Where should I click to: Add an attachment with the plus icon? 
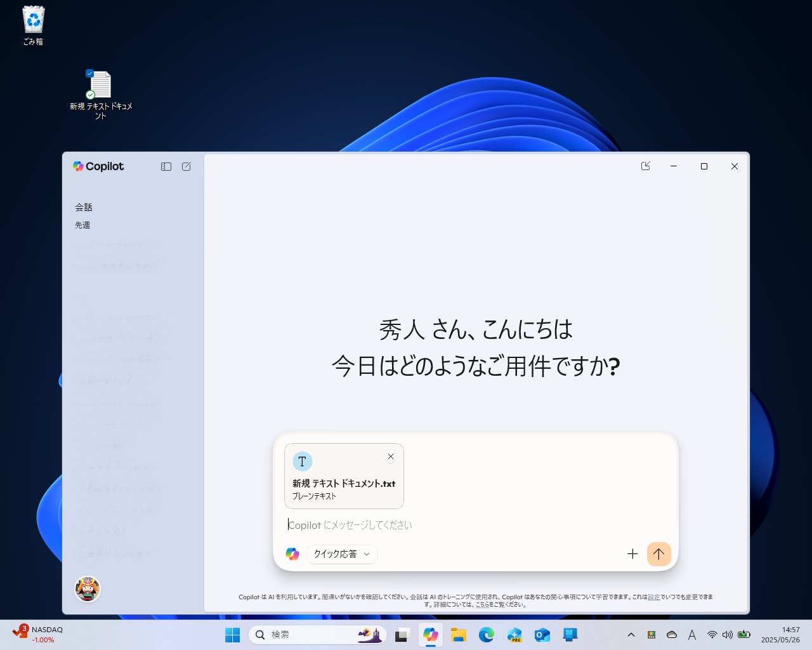632,554
